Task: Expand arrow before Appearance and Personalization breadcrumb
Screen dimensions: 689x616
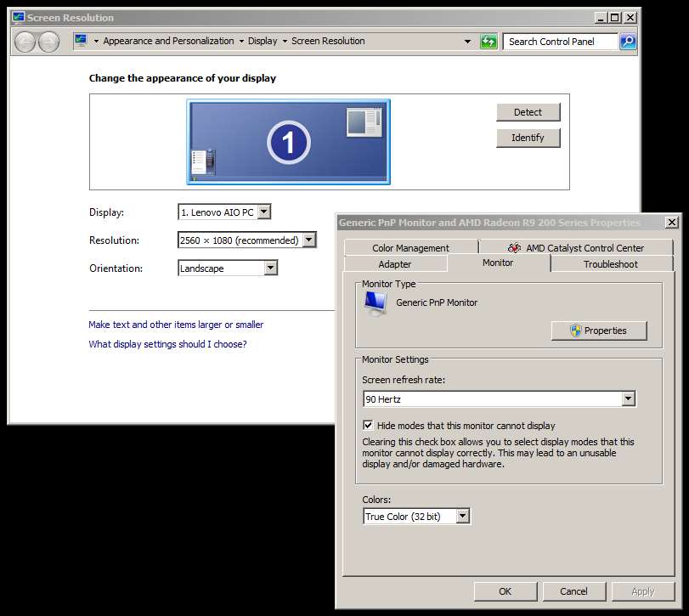Action: (x=96, y=42)
